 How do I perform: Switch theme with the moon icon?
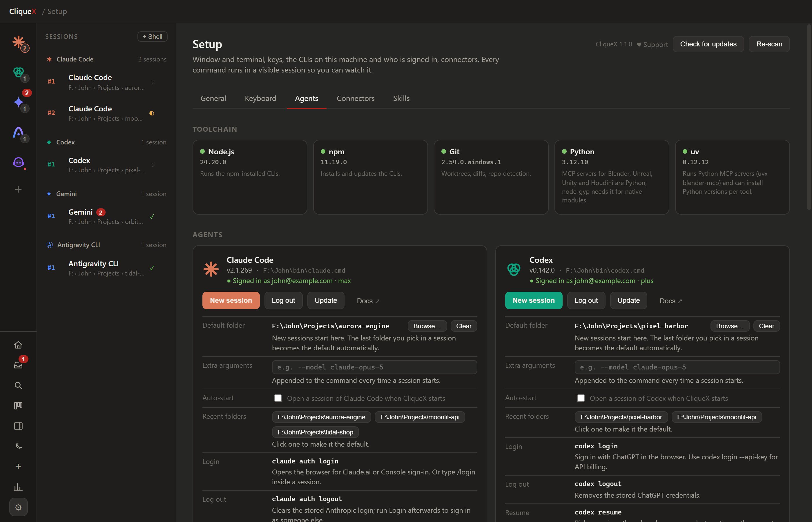[x=18, y=446]
